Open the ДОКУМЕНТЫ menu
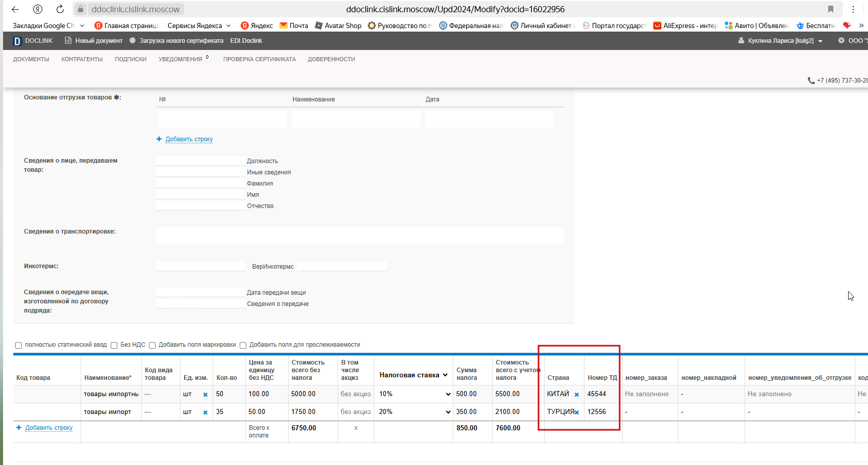This screenshot has height=465, width=868. click(x=31, y=59)
